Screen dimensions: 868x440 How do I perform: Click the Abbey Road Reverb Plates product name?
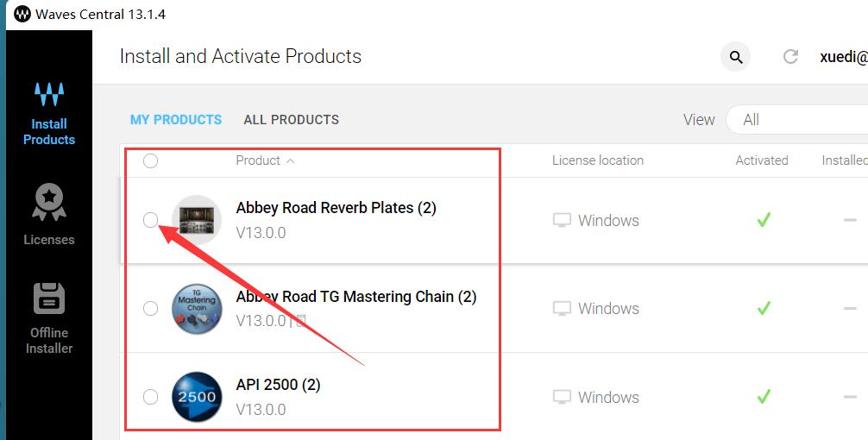[336, 208]
